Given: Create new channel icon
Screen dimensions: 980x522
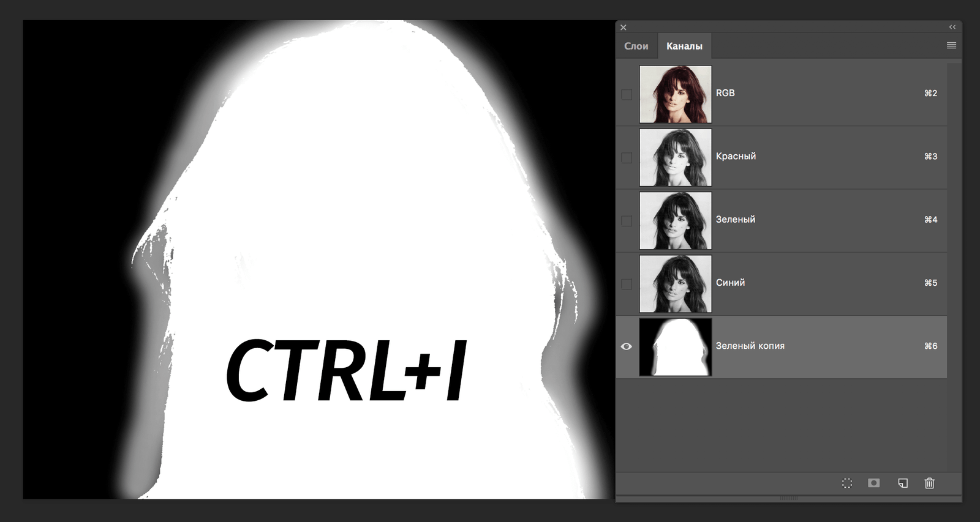Looking at the screenshot, I should coord(902,483).
